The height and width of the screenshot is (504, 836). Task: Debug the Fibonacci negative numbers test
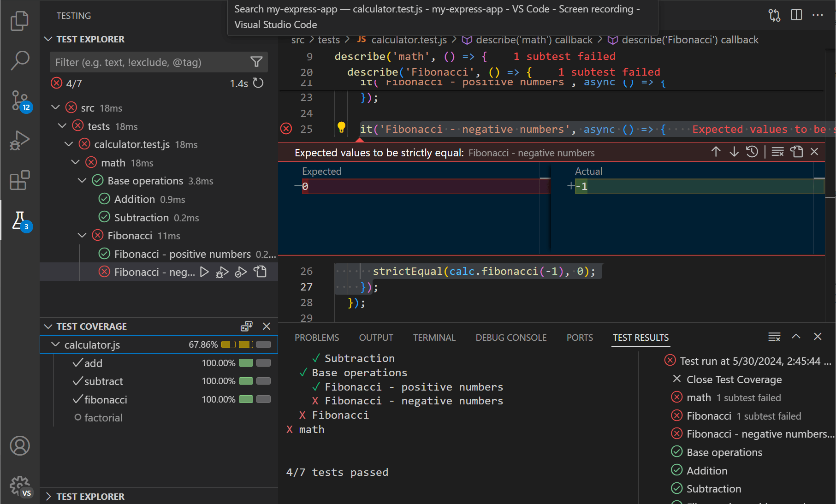click(x=222, y=272)
